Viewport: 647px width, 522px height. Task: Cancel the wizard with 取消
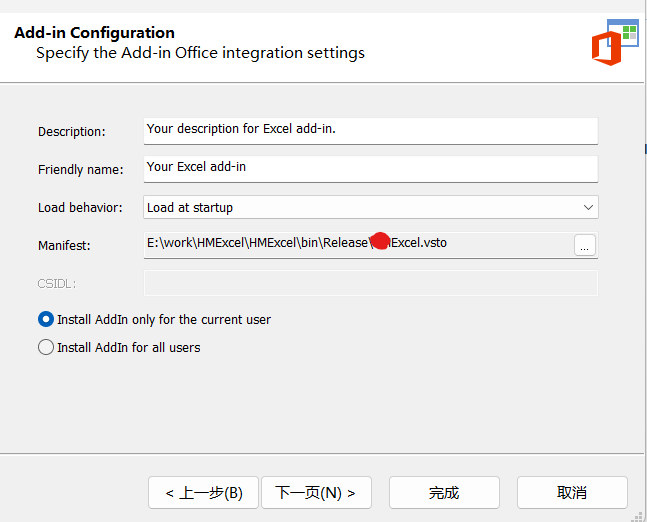[x=572, y=492]
